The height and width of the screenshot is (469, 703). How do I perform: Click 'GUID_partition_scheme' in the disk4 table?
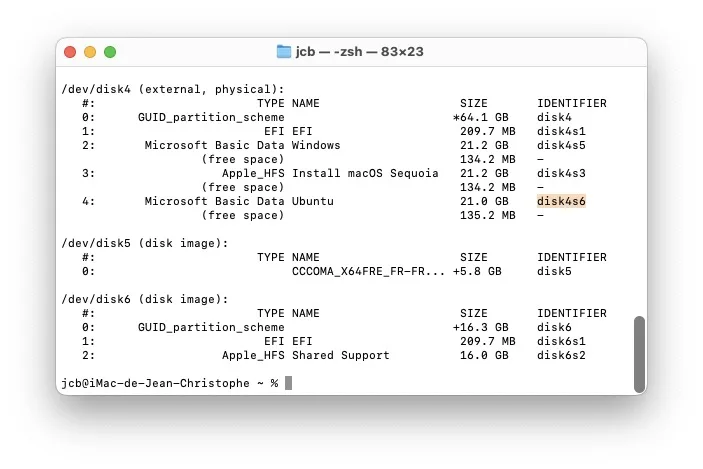coord(211,117)
